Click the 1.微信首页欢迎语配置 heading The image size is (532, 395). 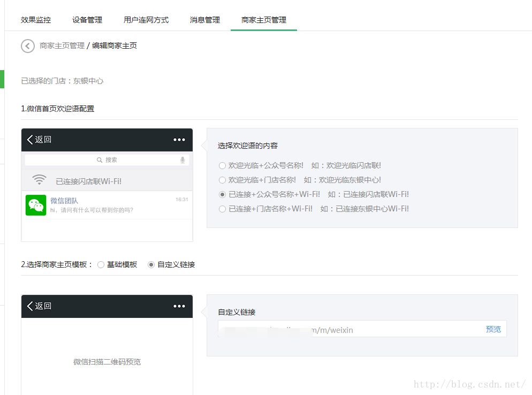click(58, 109)
